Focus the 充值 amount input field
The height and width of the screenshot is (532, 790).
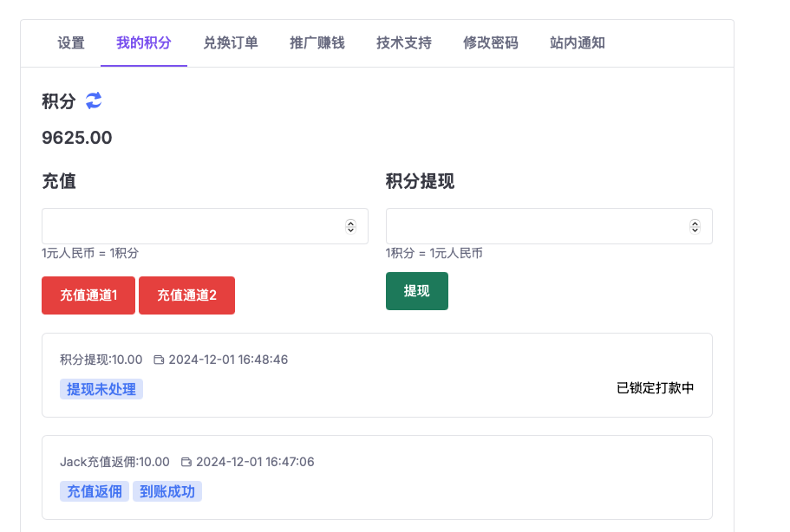tap(191, 226)
